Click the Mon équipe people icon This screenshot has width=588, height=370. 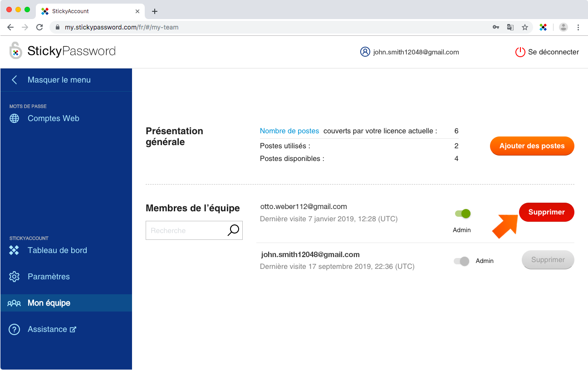click(x=15, y=303)
